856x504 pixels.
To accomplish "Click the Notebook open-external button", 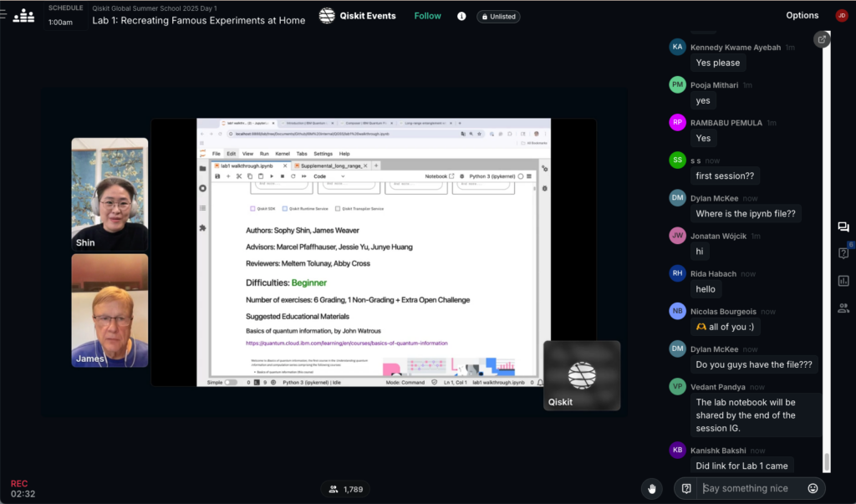I will [440, 176].
